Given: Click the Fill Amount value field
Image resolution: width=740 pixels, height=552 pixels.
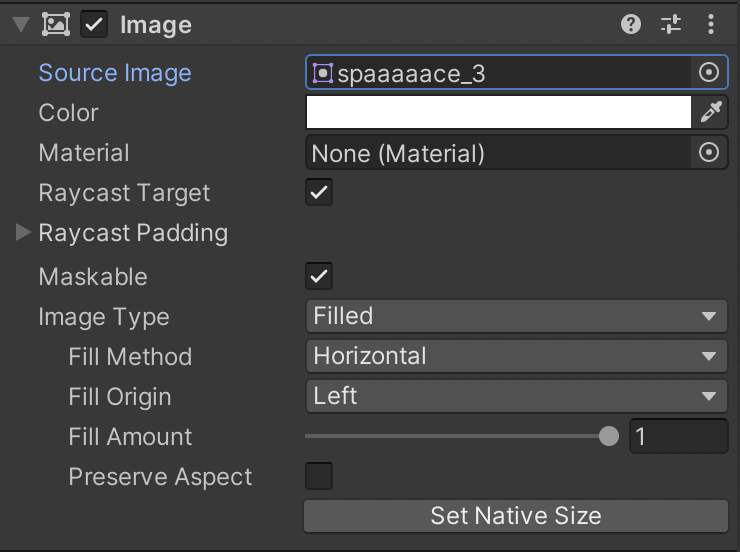Looking at the screenshot, I should [677, 437].
